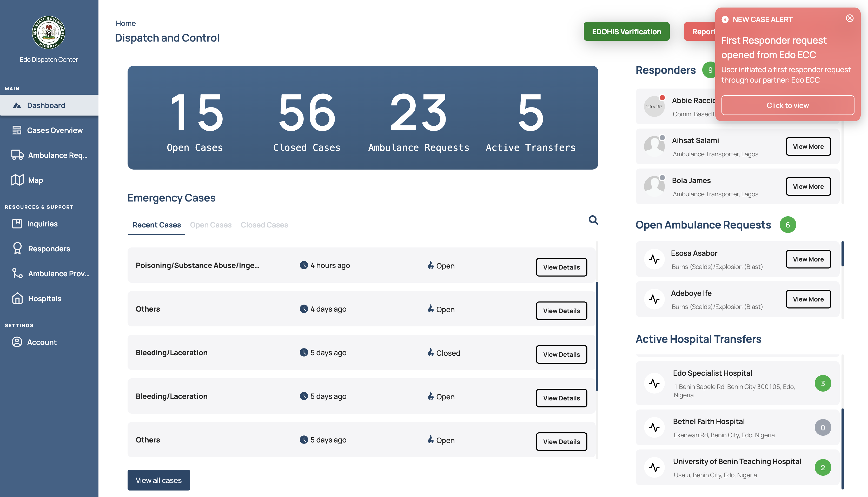This screenshot has width=868, height=497.
Task: Open the Hospitals sidebar item
Action: (x=44, y=298)
